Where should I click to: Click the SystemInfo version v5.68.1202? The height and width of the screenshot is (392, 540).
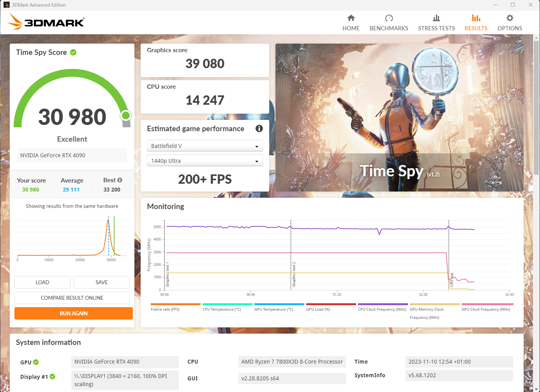tap(459, 375)
